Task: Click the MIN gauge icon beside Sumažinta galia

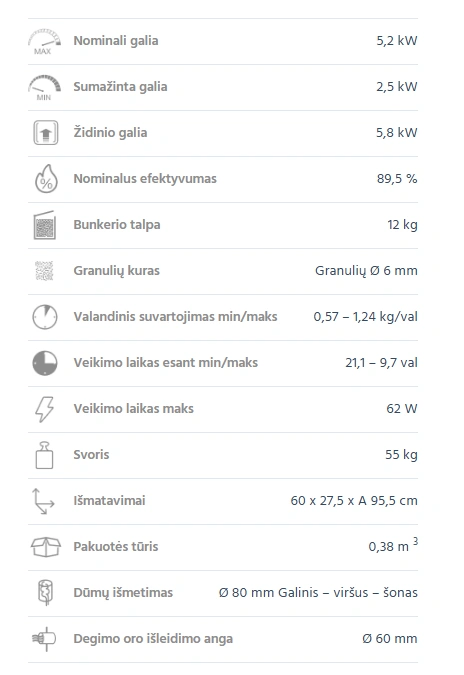Action: coord(44,87)
